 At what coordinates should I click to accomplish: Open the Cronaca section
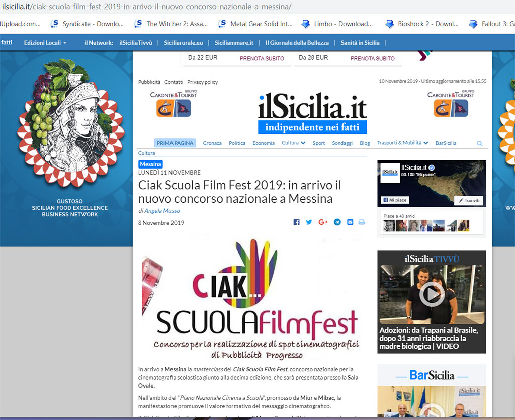(212, 143)
